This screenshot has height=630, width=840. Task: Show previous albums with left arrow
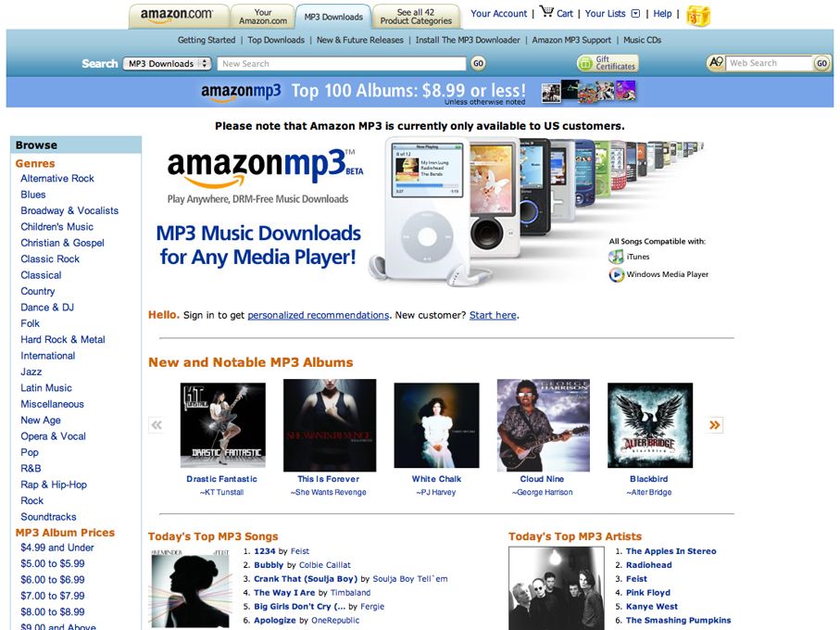pos(157,425)
